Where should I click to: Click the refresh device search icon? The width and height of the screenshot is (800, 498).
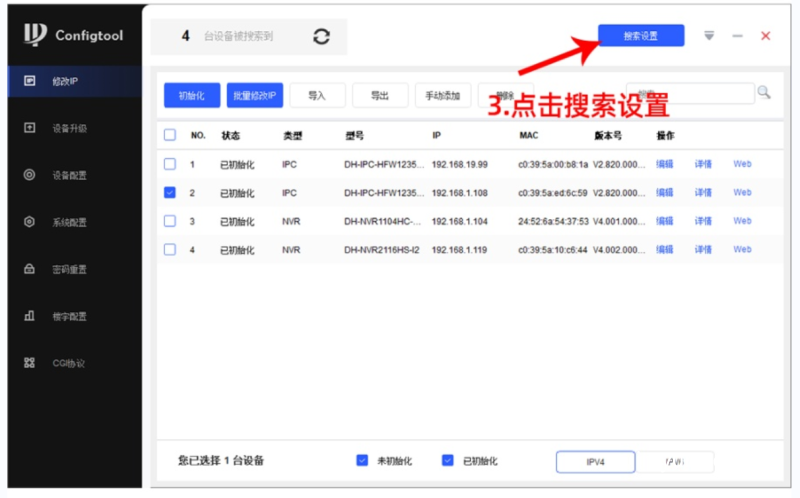coord(321,36)
